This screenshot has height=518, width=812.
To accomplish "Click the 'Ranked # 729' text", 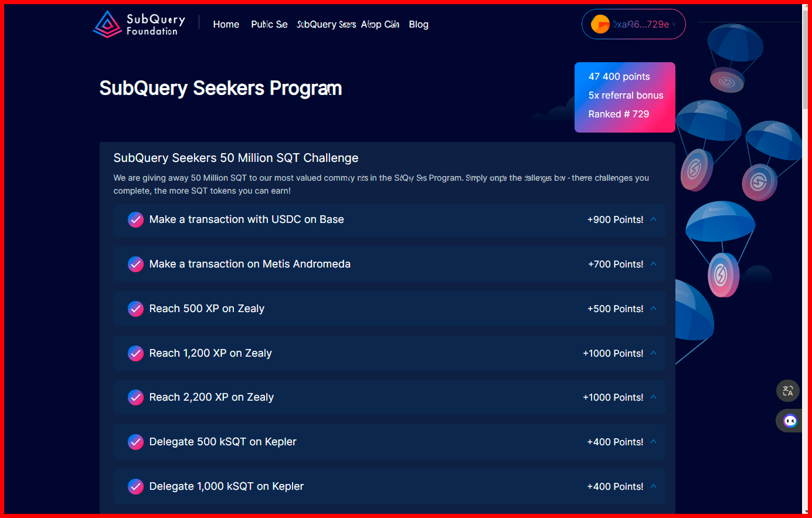I will pos(619,114).
